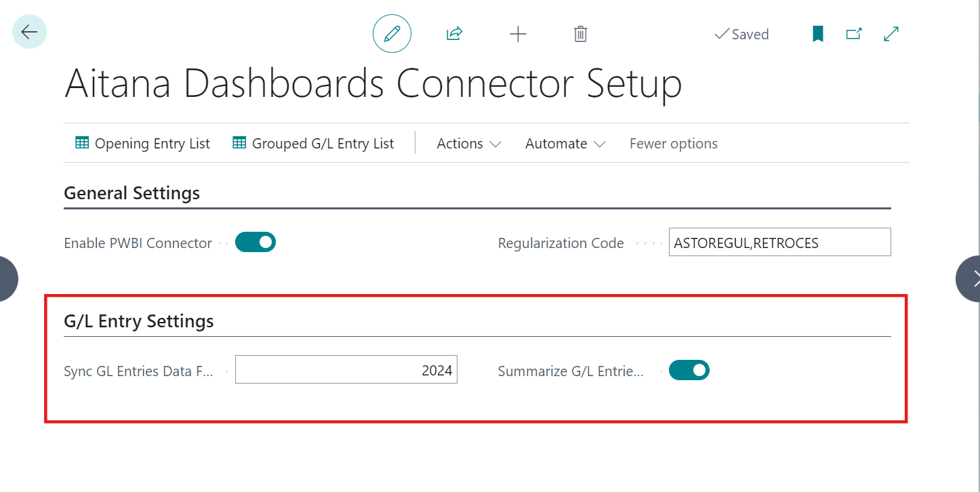The image size is (980, 492).
Task: Go back with the arrow button
Action: pos(29,32)
